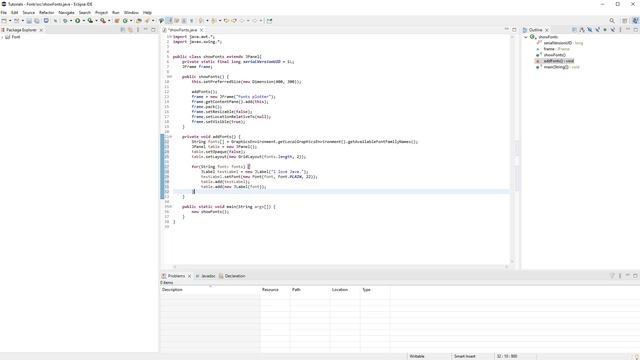Open the Outline view menu
Image resolution: width=640 pixels, height=360 pixels.
[620, 30]
